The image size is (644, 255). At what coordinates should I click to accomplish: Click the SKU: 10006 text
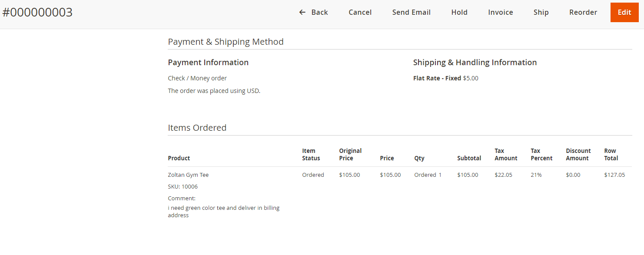pos(183,187)
